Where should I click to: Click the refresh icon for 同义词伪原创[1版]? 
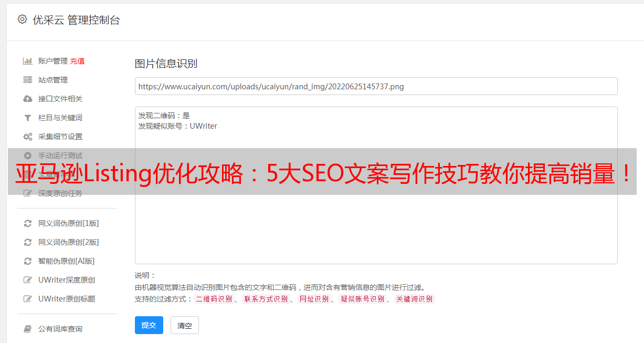click(28, 223)
